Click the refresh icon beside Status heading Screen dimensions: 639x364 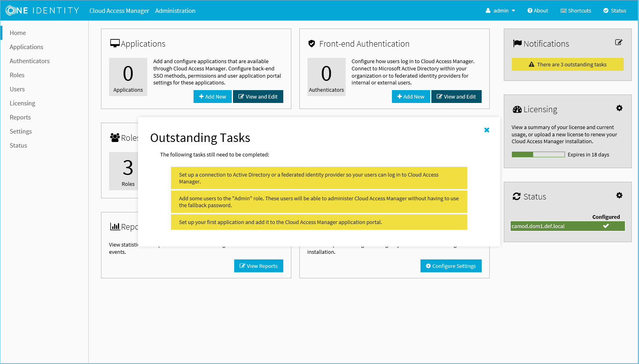point(517,196)
